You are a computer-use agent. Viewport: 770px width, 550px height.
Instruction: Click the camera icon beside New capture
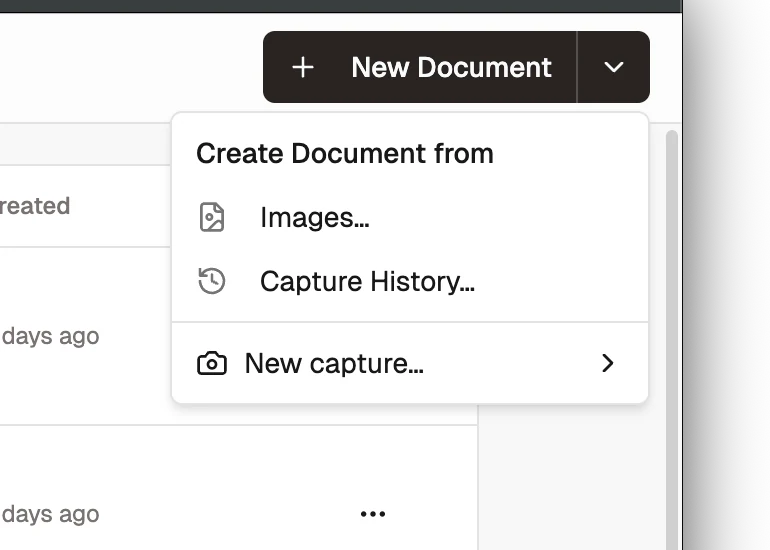pyautogui.click(x=212, y=363)
